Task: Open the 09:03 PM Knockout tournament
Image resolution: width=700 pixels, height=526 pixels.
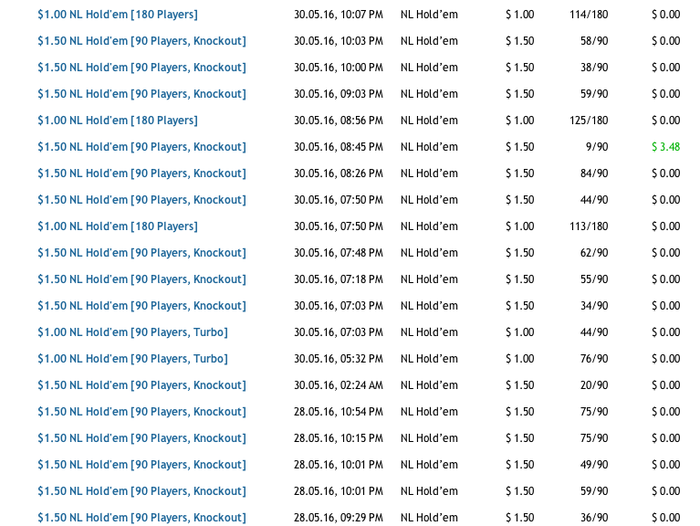Action: click(x=141, y=94)
